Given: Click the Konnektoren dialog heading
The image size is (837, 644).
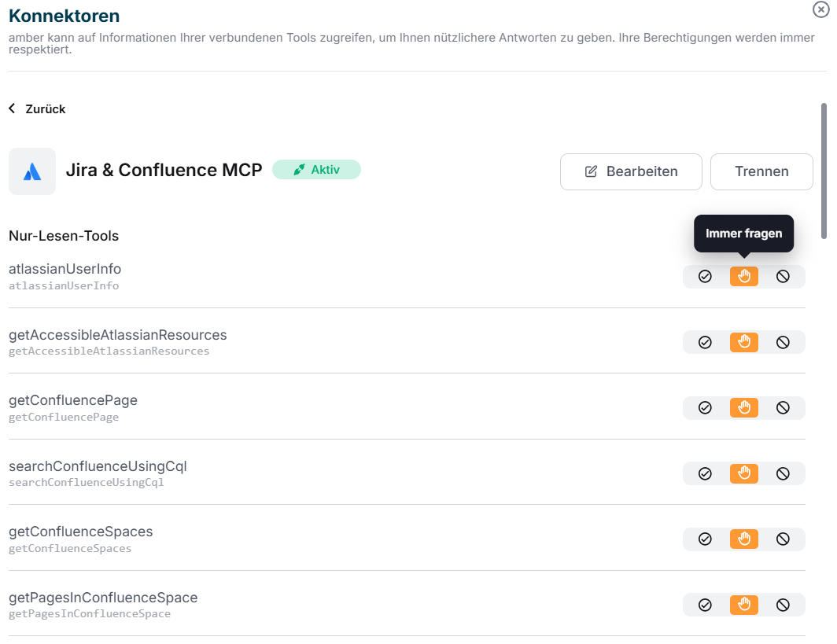Looking at the screenshot, I should click(x=64, y=16).
